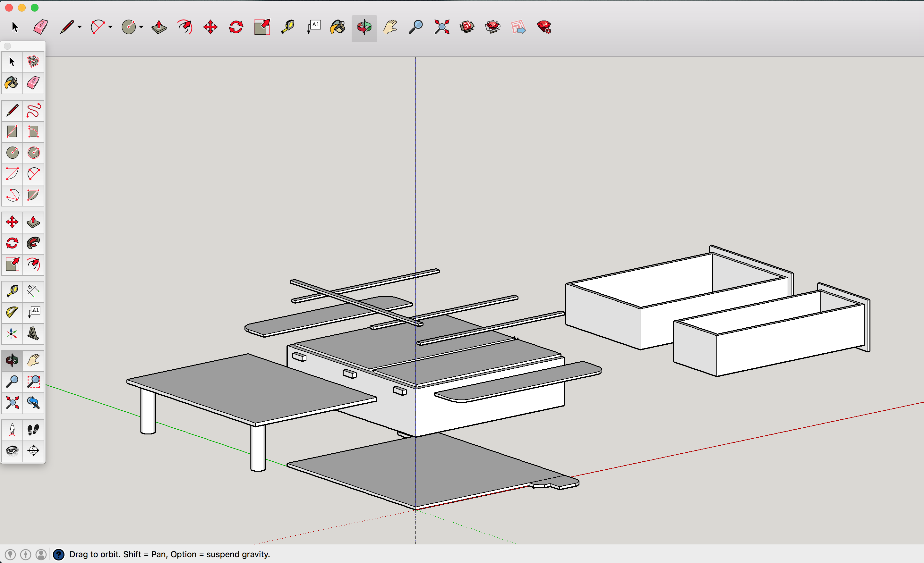Select the Polygon tool in side palette
The height and width of the screenshot is (563, 924).
(33, 153)
